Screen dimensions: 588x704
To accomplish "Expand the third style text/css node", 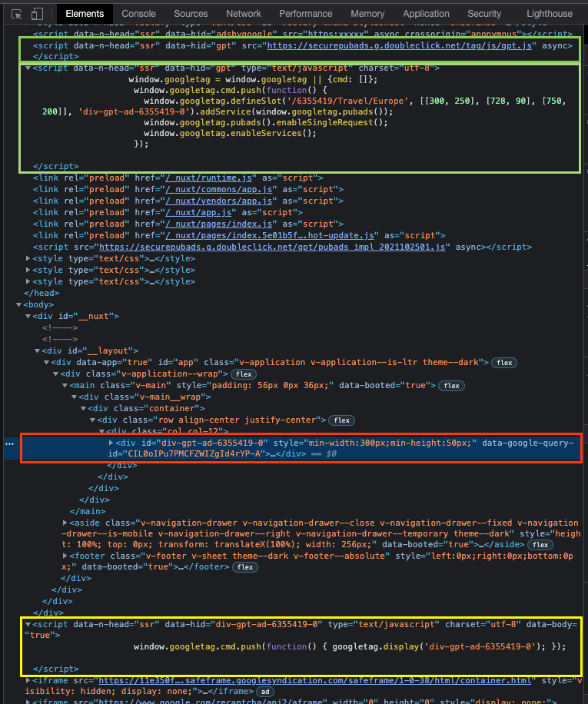I will 28,282.
